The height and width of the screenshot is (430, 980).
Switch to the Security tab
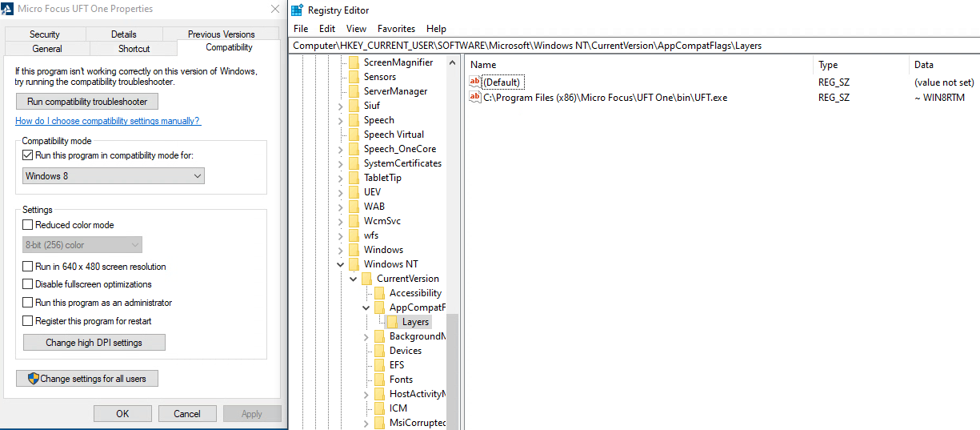(x=45, y=34)
